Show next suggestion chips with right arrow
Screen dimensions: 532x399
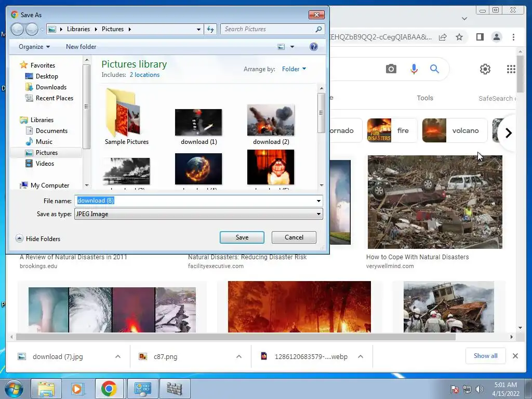point(508,133)
